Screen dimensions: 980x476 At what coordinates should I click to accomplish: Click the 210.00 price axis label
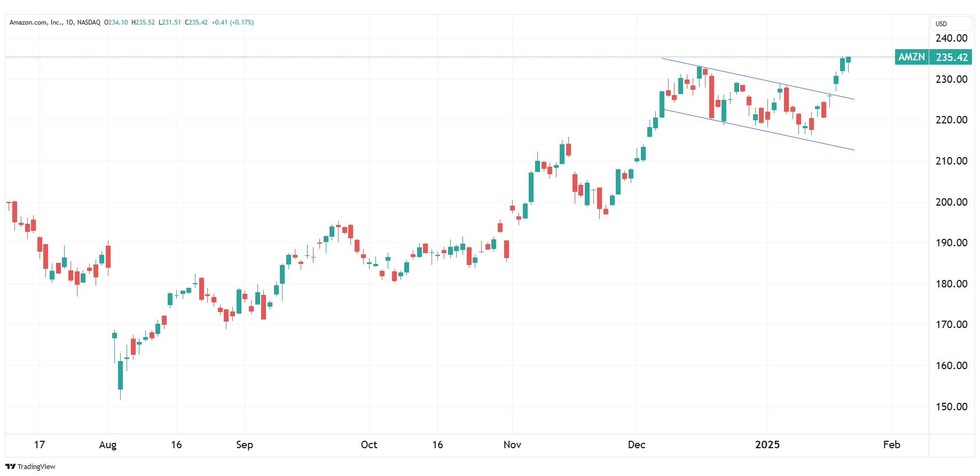click(x=951, y=161)
